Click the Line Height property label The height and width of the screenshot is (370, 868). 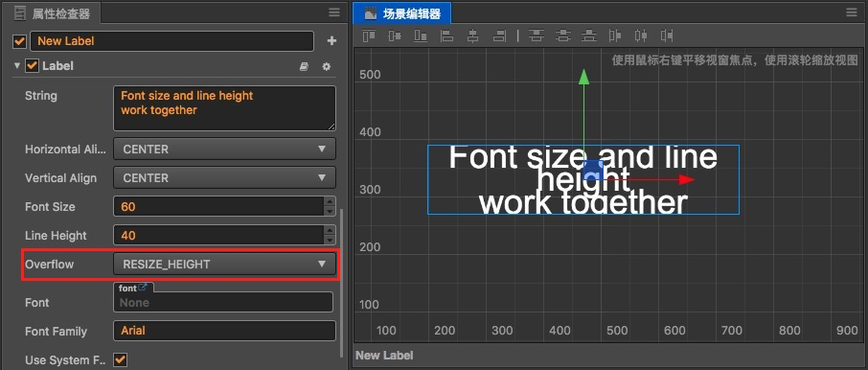pyautogui.click(x=56, y=236)
